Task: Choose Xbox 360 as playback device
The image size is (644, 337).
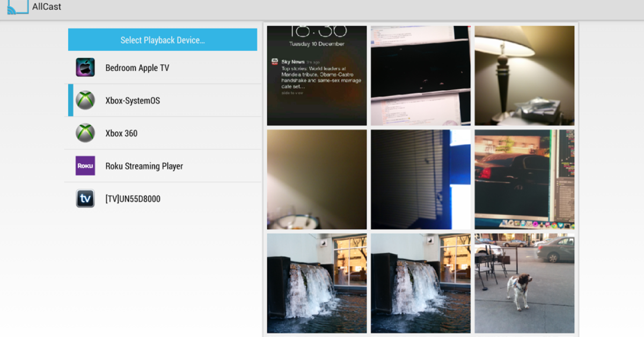Action: click(x=163, y=133)
